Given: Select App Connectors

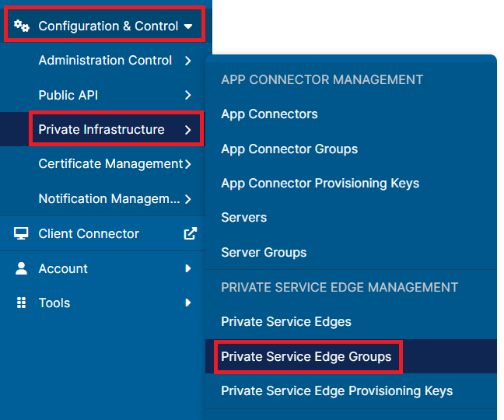Looking at the screenshot, I should point(269,114).
